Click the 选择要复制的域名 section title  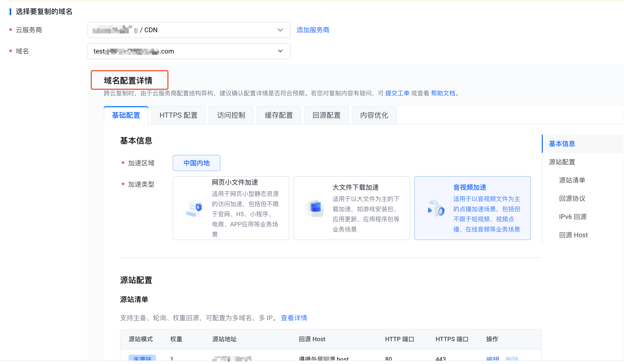pyautogui.click(x=44, y=11)
